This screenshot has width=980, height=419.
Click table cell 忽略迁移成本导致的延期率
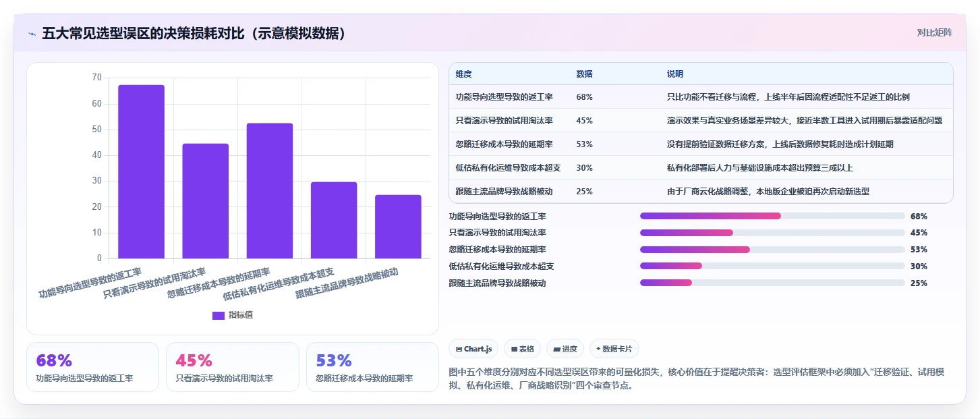504,144
